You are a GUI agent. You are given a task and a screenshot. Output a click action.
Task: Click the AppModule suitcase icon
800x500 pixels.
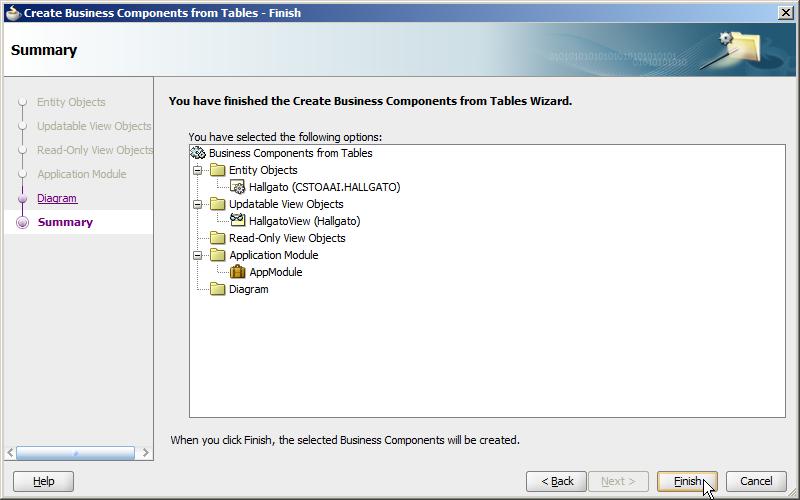click(x=238, y=271)
